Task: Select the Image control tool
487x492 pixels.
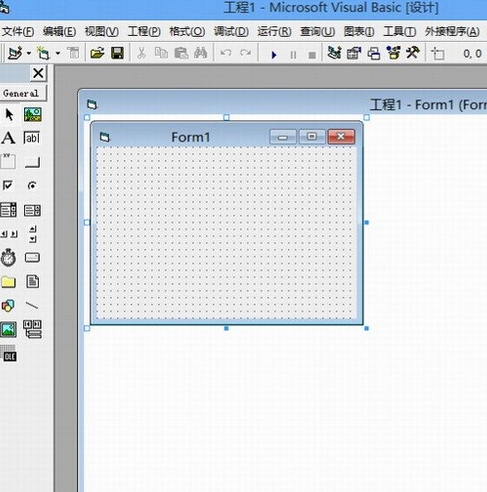Action: point(8,329)
